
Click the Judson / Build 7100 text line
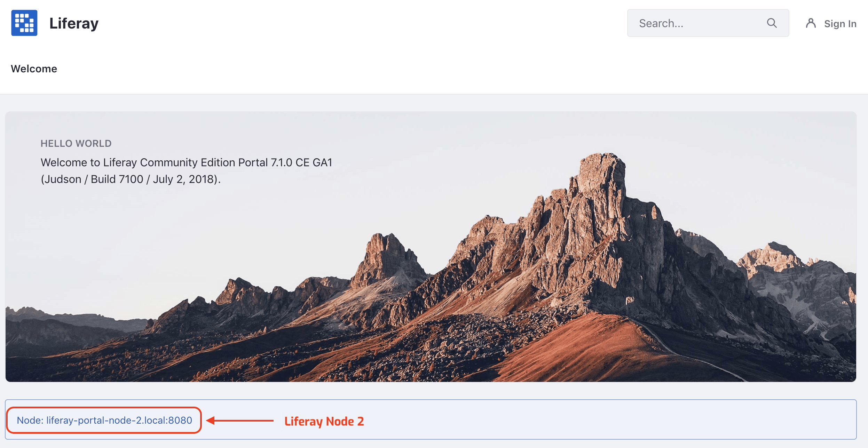(131, 179)
